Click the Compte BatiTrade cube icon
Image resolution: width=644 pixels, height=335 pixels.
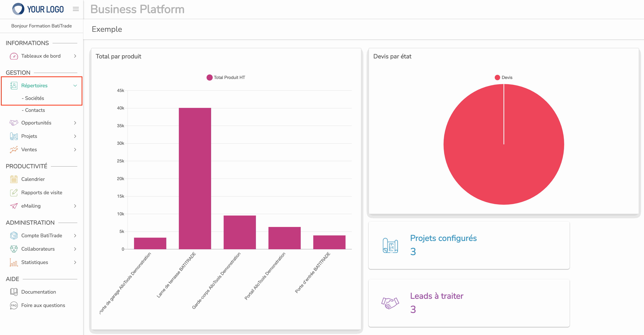[x=14, y=235]
